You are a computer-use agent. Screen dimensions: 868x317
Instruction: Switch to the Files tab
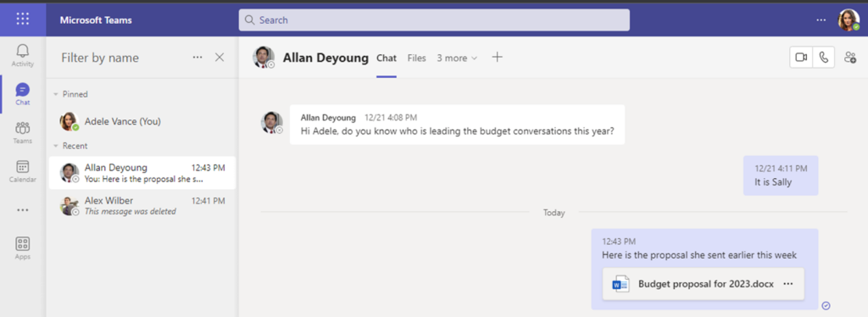coord(417,58)
